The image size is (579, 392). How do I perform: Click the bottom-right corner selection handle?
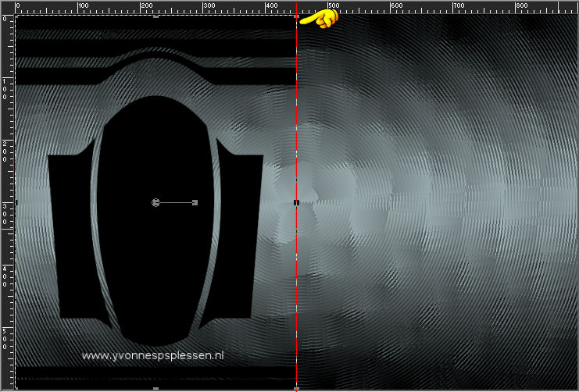tap(296, 388)
